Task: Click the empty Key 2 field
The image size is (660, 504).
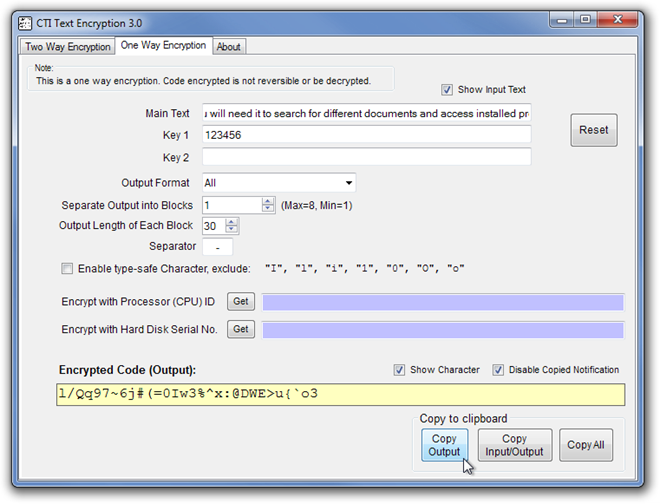Action: coord(367,157)
